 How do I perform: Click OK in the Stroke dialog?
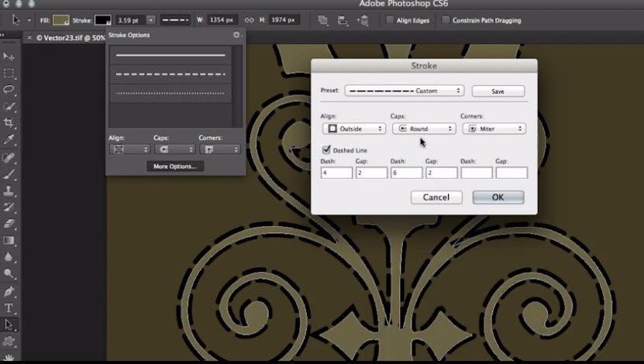(498, 197)
